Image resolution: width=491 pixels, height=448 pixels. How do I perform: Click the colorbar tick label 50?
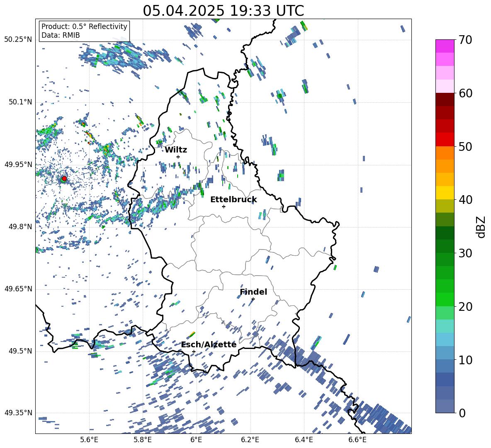(465, 146)
